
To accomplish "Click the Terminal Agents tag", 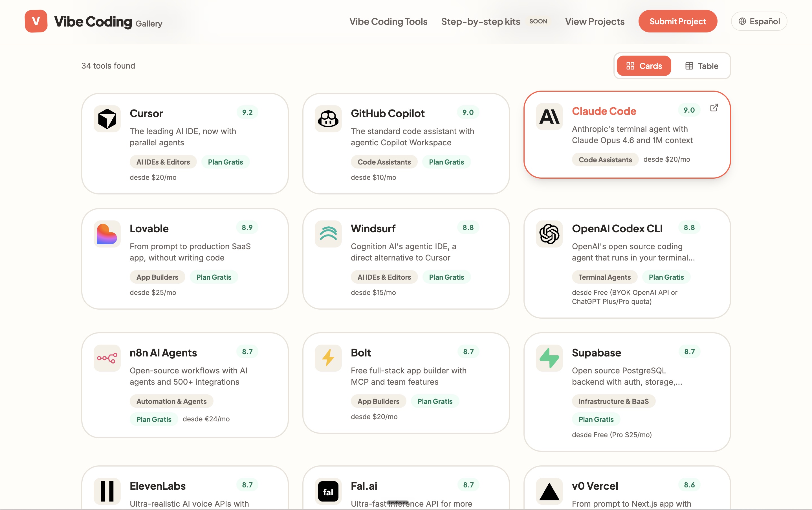I will [x=605, y=277].
